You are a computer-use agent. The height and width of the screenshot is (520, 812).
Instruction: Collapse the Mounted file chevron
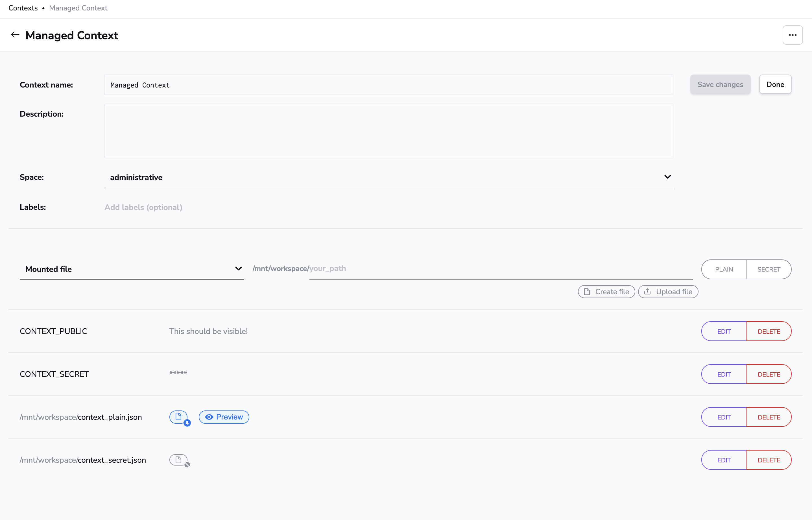tap(239, 268)
